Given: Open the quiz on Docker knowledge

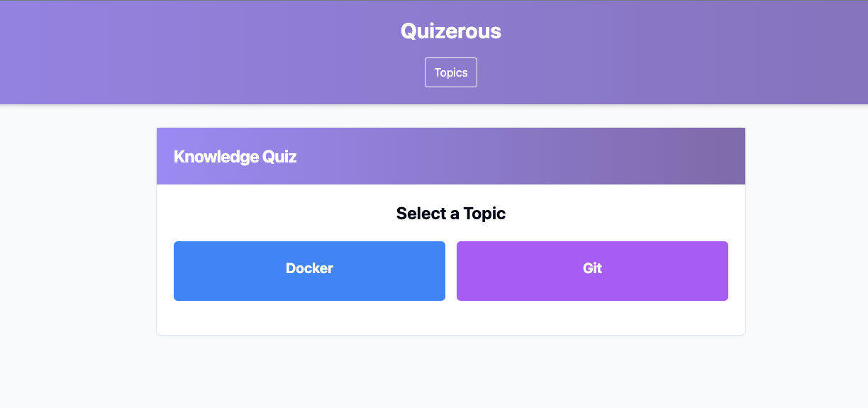Looking at the screenshot, I should pyautogui.click(x=309, y=270).
